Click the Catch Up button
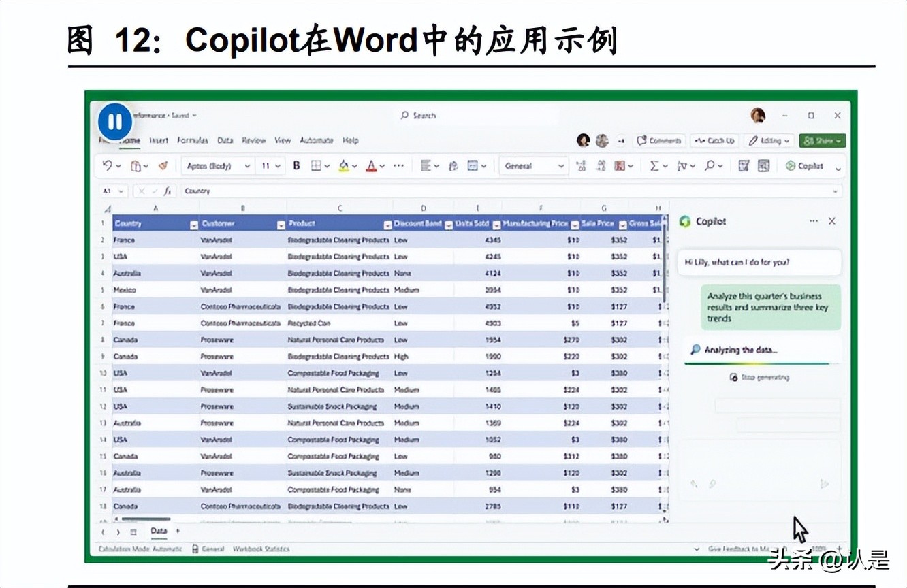The width and height of the screenshot is (907, 588). [714, 141]
